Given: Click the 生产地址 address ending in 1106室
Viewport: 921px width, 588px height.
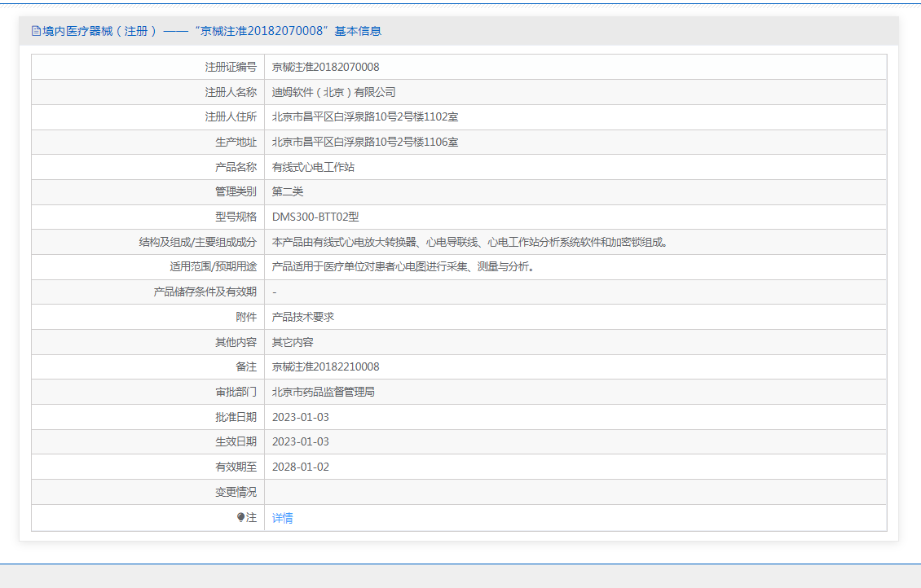Looking at the screenshot, I should click(364, 143).
